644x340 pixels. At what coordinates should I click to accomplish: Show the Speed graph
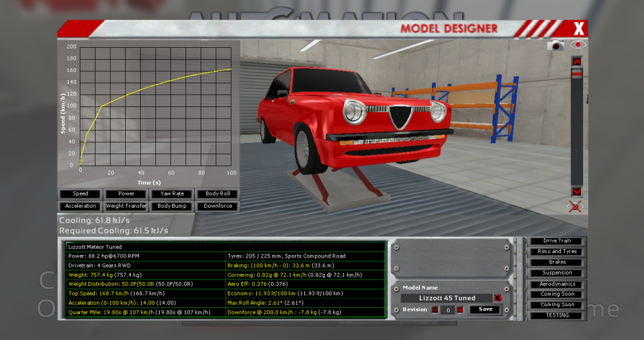coord(80,194)
